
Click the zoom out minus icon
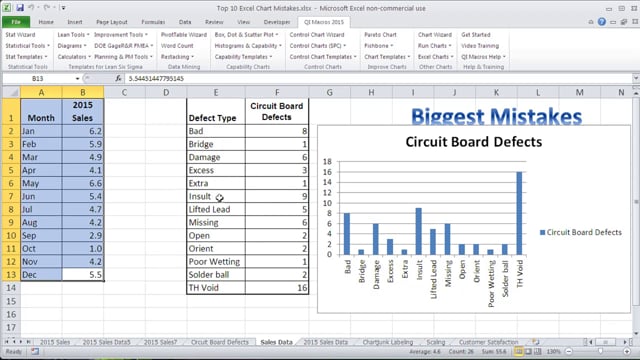tap(569, 351)
